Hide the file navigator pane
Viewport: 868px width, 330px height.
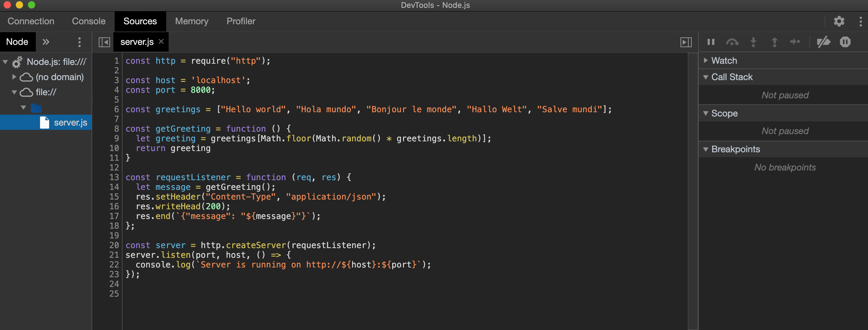pos(104,42)
